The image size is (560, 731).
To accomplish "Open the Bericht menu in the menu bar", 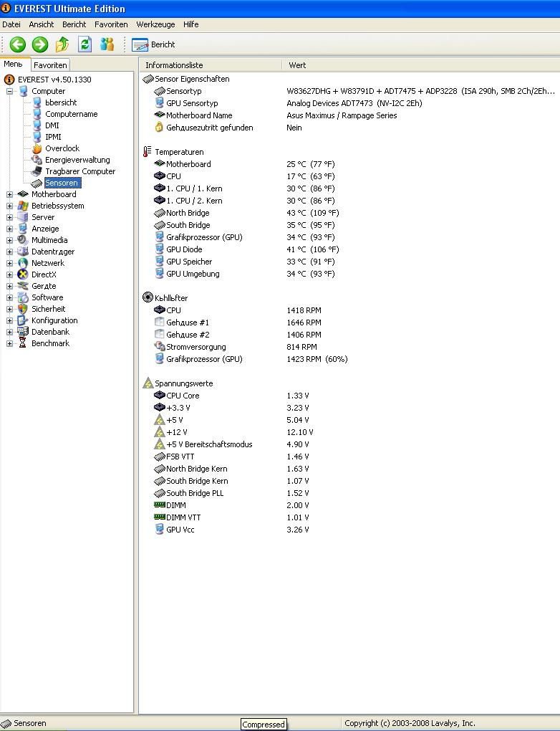I will (x=74, y=24).
